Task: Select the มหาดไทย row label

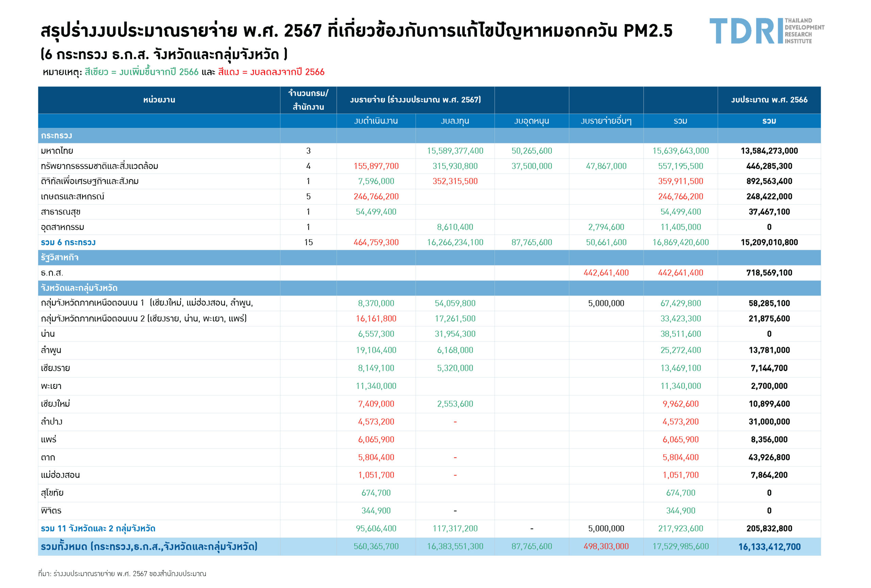Action: click(x=57, y=151)
